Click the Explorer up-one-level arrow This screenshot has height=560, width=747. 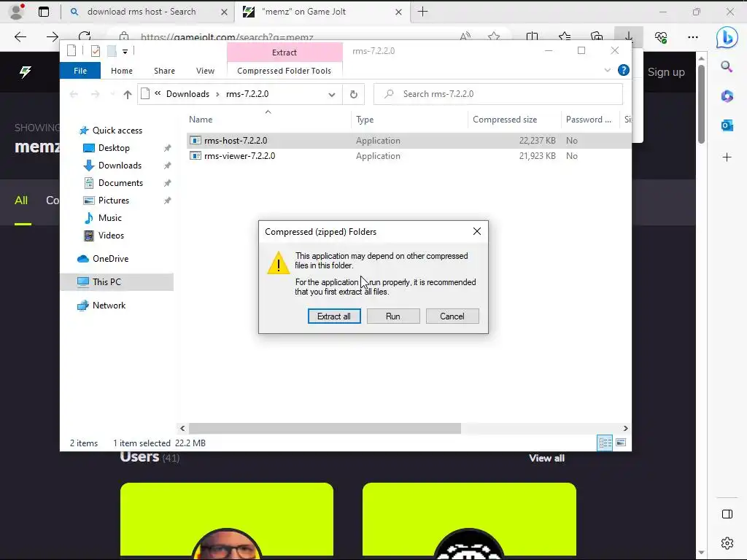coord(127,94)
